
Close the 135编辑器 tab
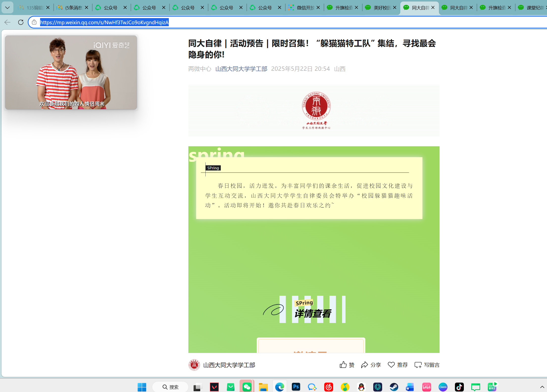(x=48, y=8)
